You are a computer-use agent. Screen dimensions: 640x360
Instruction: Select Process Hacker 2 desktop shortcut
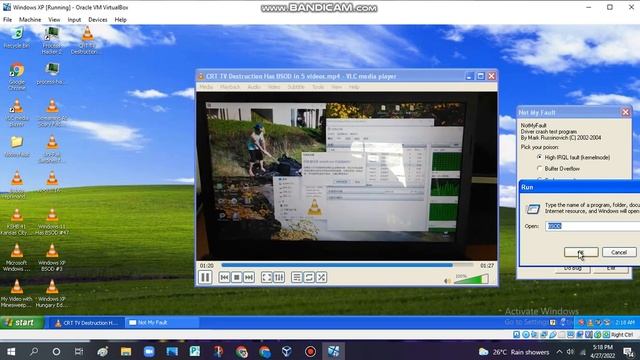click(52, 40)
